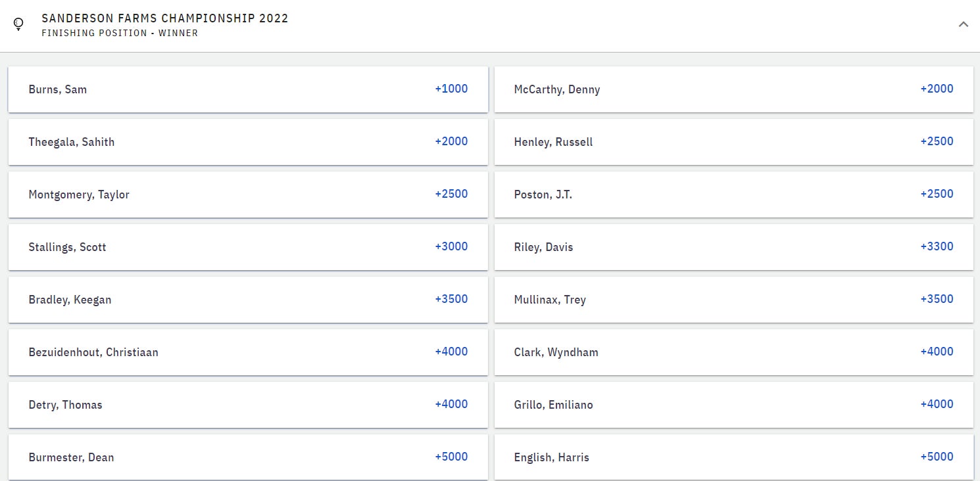Click the Sanderson Farms Championship 2022 title
980x481 pixels.
click(x=164, y=18)
